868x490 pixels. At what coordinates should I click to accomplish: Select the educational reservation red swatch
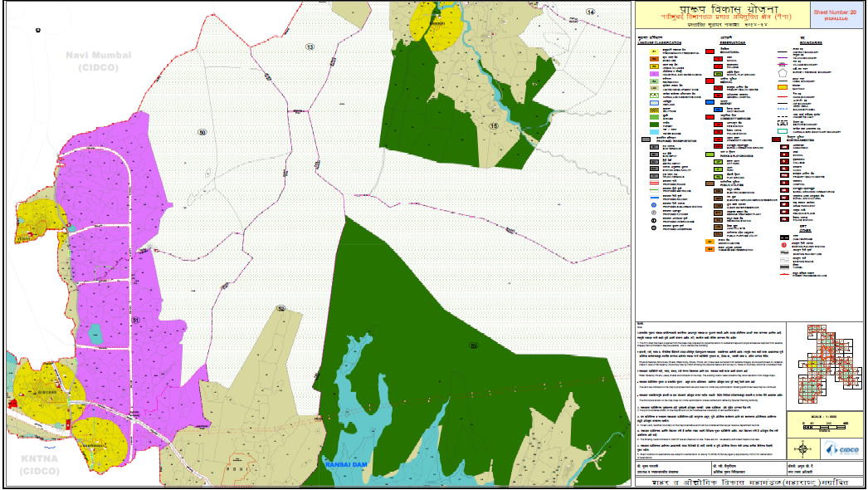(x=710, y=51)
